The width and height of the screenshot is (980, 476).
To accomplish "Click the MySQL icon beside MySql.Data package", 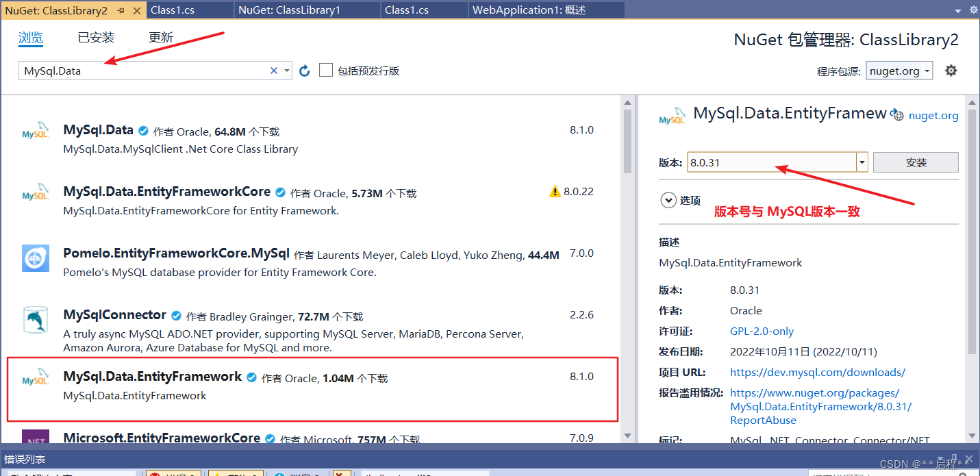I will pos(35,130).
